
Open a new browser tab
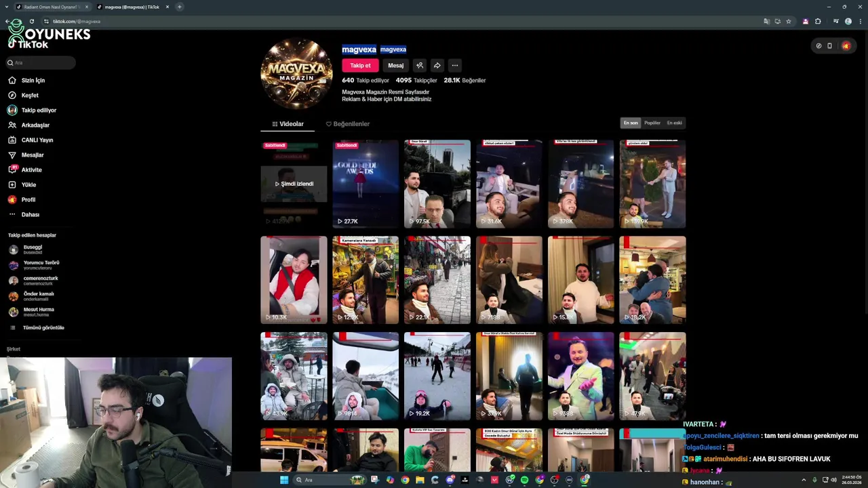tap(180, 7)
